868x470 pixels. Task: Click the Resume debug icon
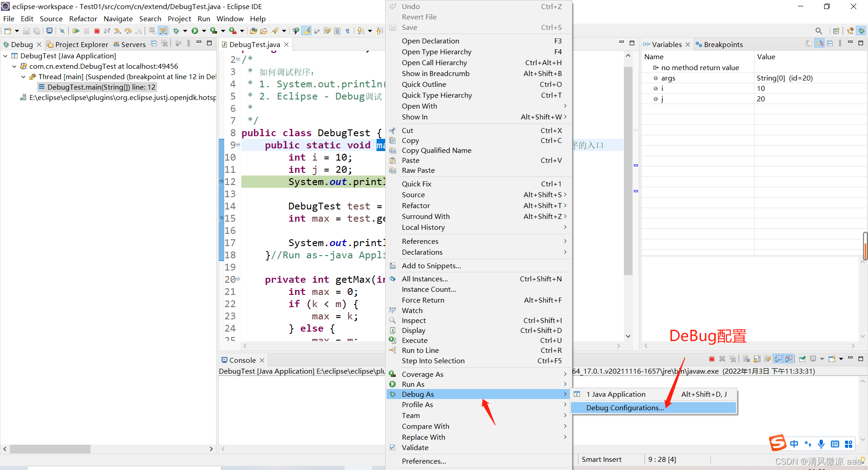click(76, 31)
